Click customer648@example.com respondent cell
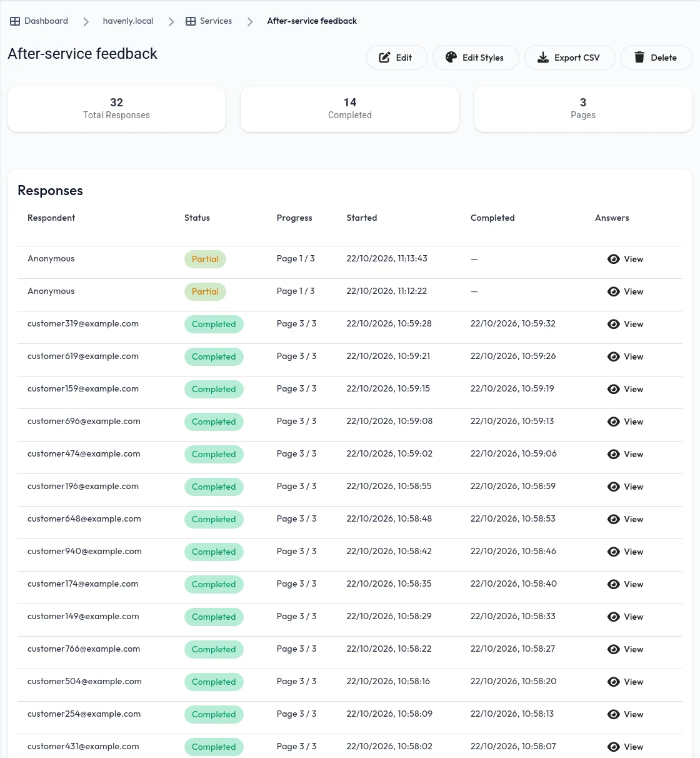This screenshot has width=700, height=758. 84,519
